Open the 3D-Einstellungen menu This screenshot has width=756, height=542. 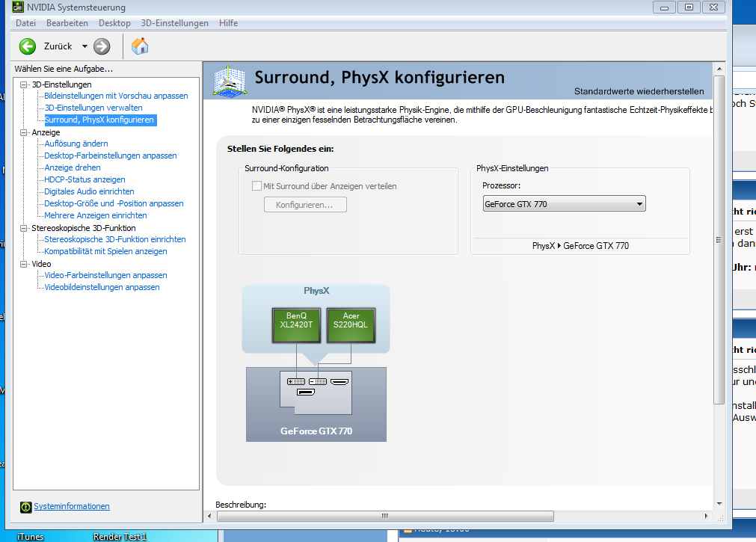click(x=174, y=23)
